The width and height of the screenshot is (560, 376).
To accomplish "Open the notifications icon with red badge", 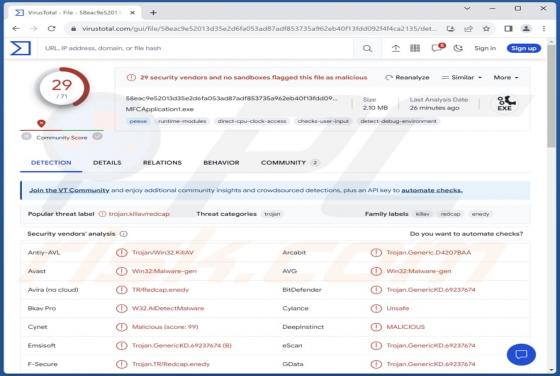I will tap(438, 47).
